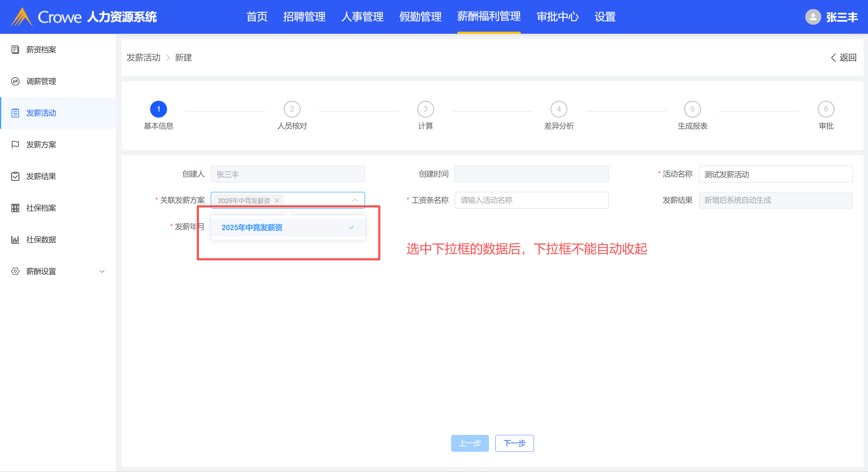Click the 社保数据 chart icon
The width and height of the screenshot is (868, 472).
coord(15,240)
